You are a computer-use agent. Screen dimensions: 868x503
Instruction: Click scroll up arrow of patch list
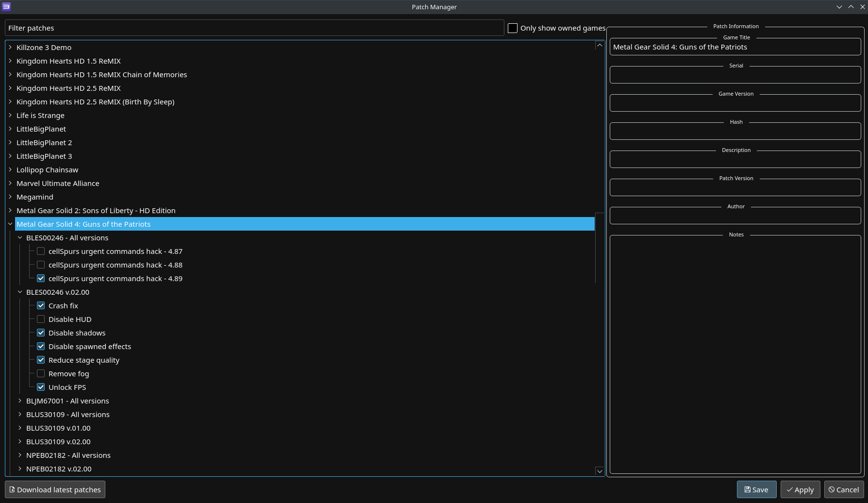(600, 45)
